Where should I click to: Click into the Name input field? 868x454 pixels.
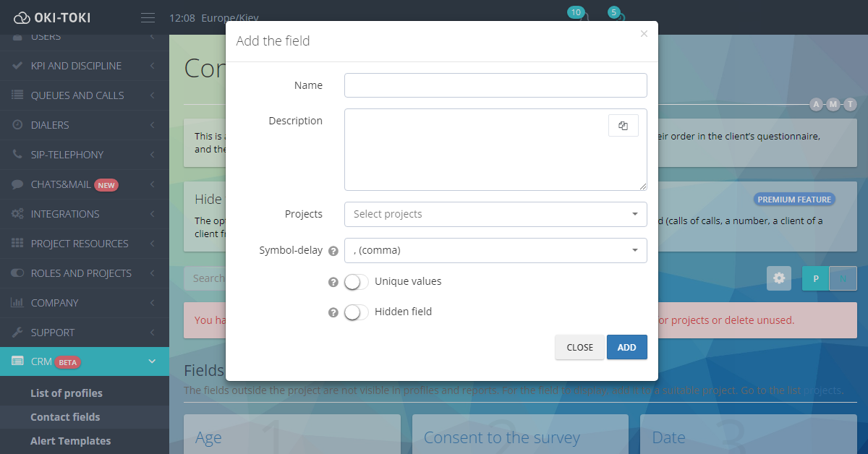click(495, 85)
